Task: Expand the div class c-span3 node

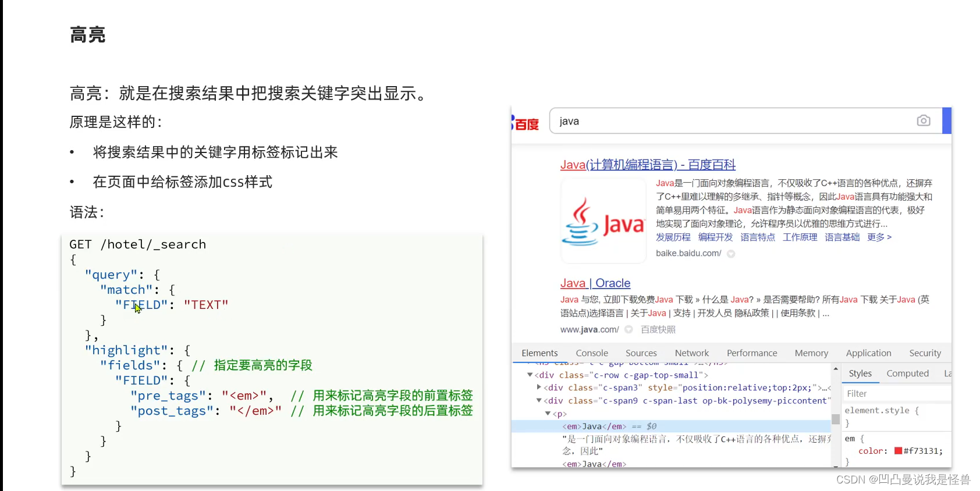Action: [539, 387]
